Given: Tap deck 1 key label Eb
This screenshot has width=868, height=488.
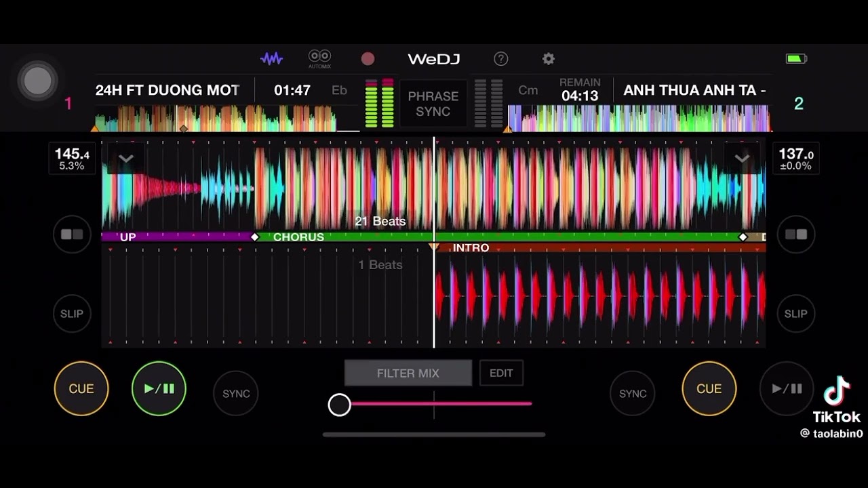Looking at the screenshot, I should coord(339,90).
